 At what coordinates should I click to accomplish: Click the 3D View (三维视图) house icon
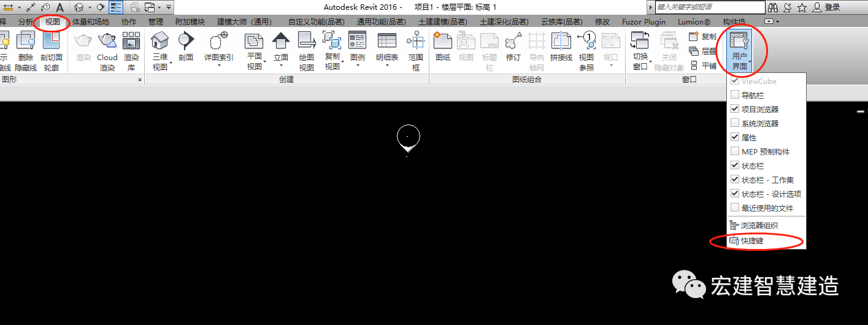(x=159, y=41)
